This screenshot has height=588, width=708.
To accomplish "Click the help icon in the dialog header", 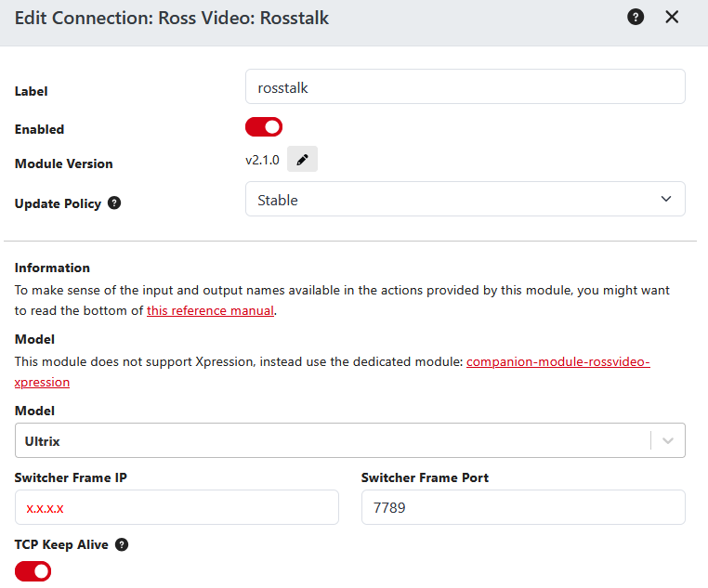I will pos(636,18).
